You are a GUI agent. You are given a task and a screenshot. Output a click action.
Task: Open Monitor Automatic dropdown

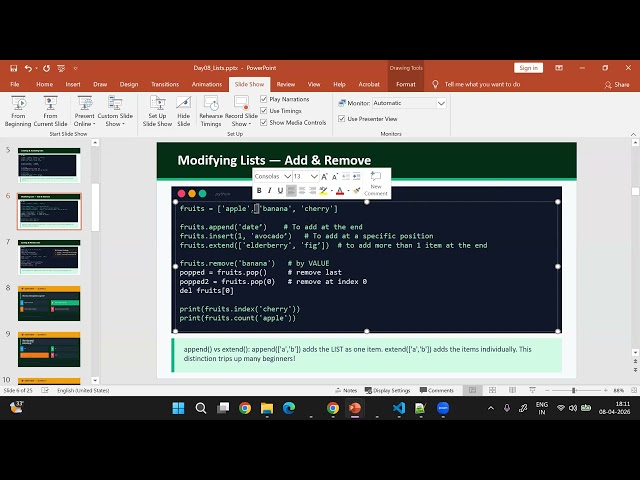[x=441, y=103]
